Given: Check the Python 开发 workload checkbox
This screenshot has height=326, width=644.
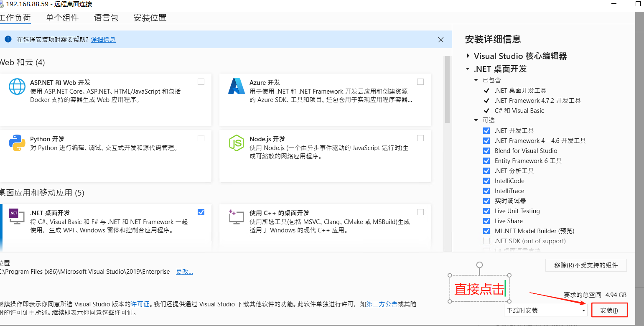Looking at the screenshot, I should [201, 138].
